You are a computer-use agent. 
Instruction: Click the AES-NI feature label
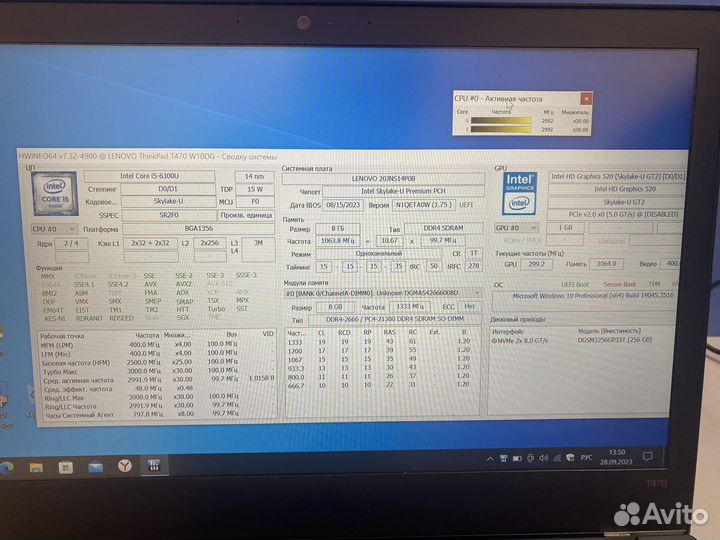click(55, 319)
